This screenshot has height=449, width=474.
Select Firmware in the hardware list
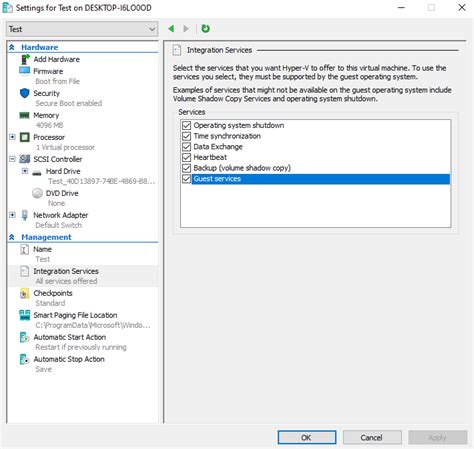pyautogui.click(x=48, y=71)
